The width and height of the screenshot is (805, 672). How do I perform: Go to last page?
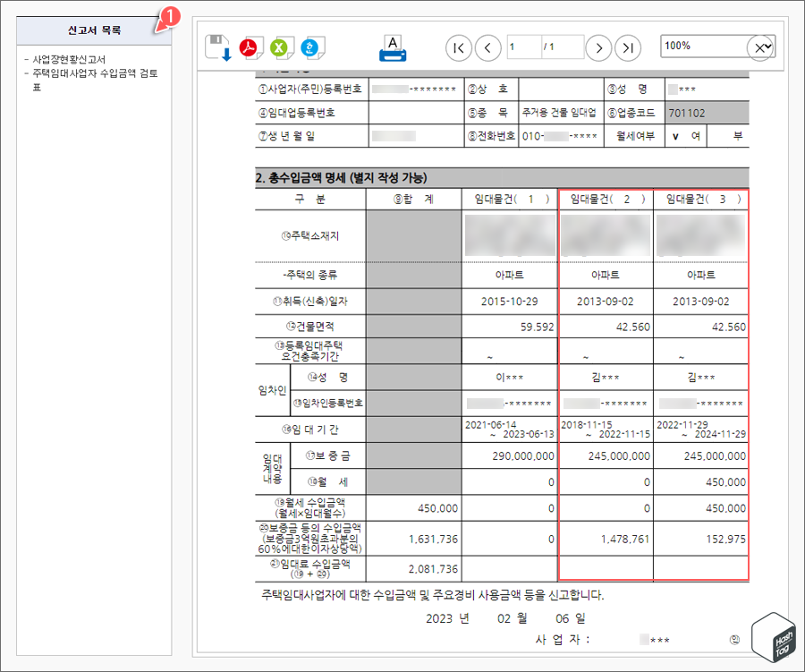click(x=628, y=48)
